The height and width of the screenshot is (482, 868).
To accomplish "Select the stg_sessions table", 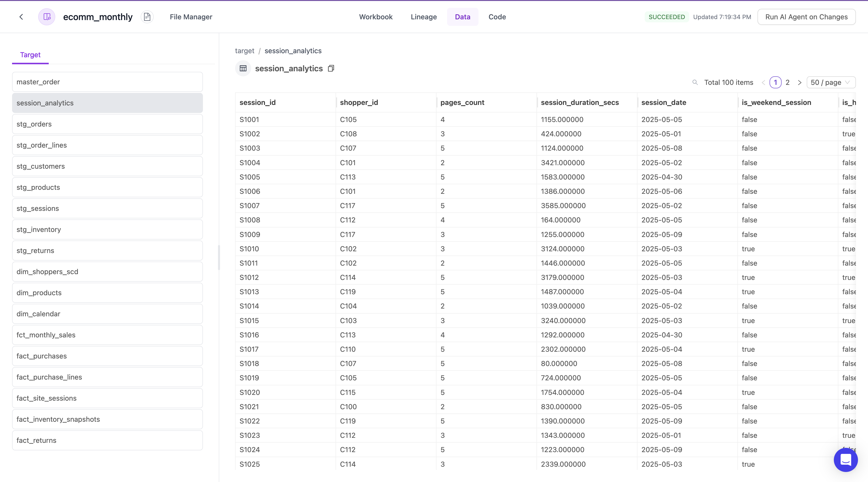I will 107,209.
